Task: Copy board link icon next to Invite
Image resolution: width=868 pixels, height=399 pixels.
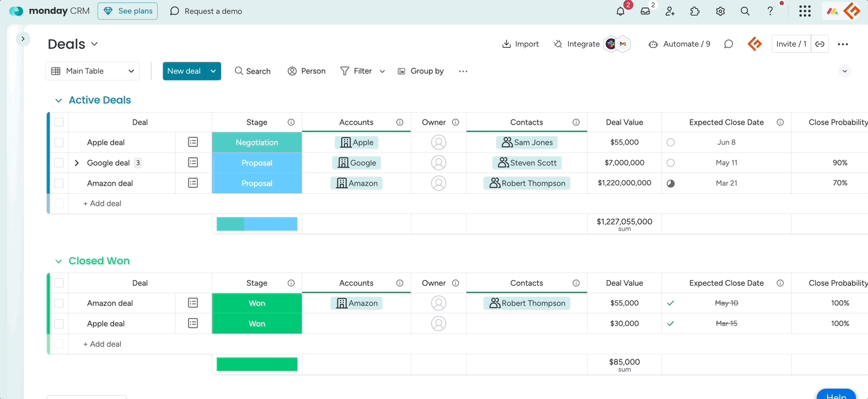Action: click(x=819, y=44)
